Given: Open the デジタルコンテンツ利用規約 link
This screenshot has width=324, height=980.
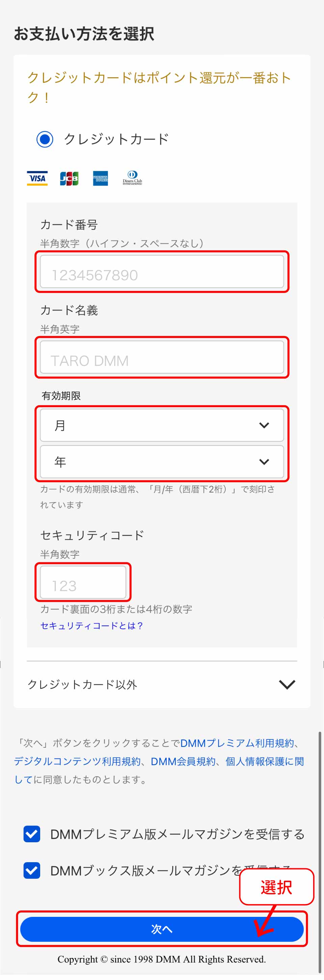Looking at the screenshot, I should [x=77, y=761].
